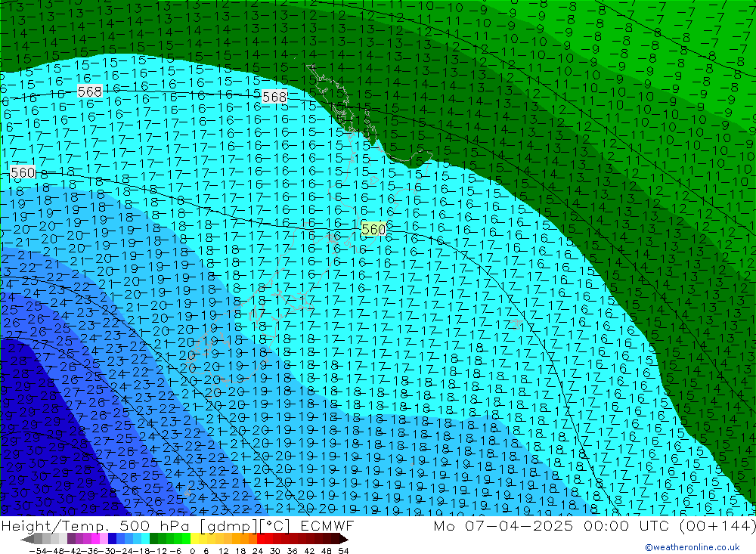Click the 560 contour label at the left edge
Screen dimensions: 756x554
click(23, 173)
